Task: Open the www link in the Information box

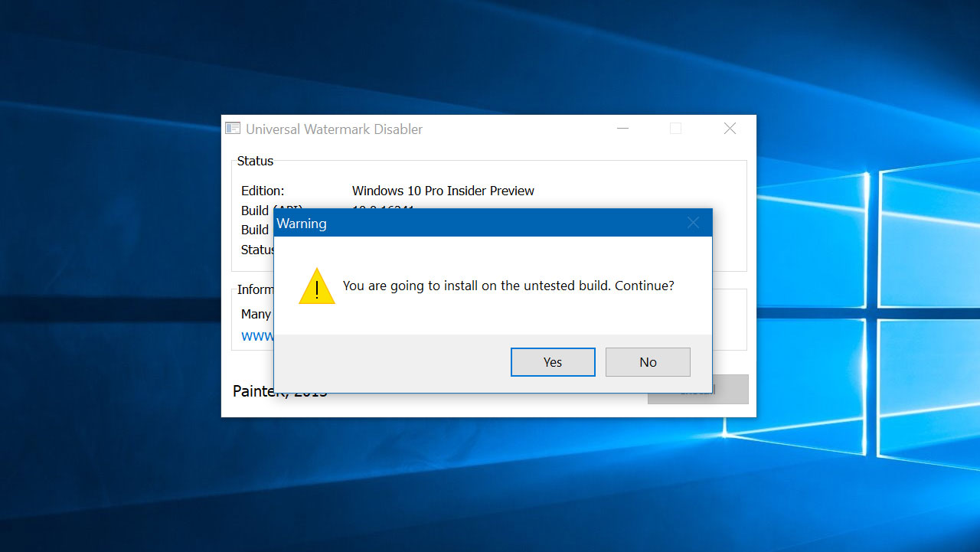Action: tap(256, 336)
